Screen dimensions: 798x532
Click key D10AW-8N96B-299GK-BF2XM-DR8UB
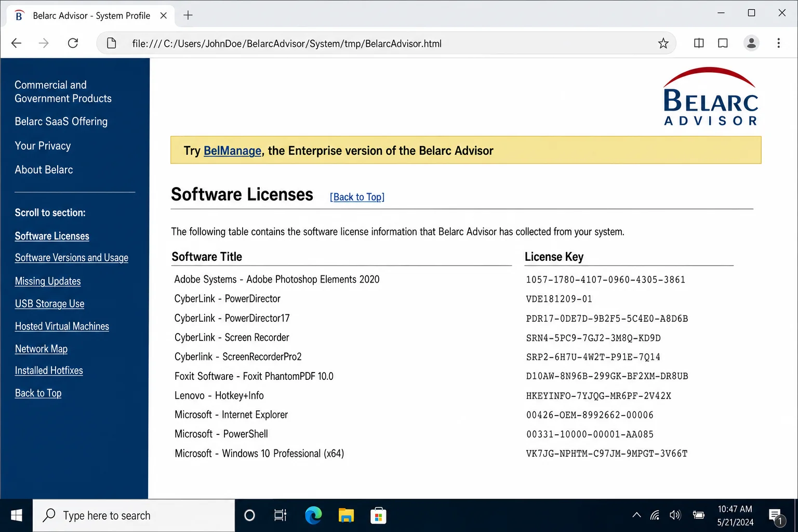coord(607,376)
